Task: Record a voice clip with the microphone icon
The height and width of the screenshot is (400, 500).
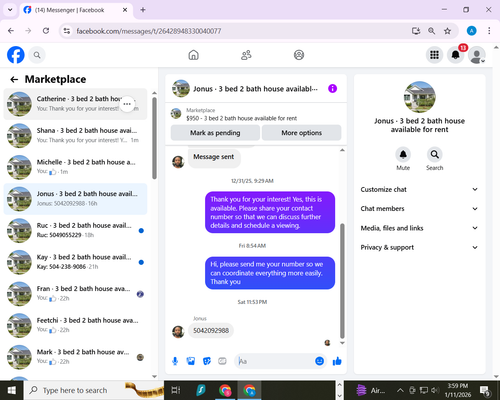Action: (x=175, y=361)
